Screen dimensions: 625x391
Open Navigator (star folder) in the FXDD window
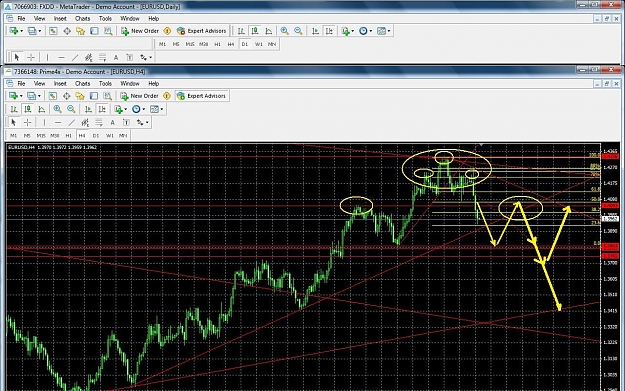coord(81,31)
